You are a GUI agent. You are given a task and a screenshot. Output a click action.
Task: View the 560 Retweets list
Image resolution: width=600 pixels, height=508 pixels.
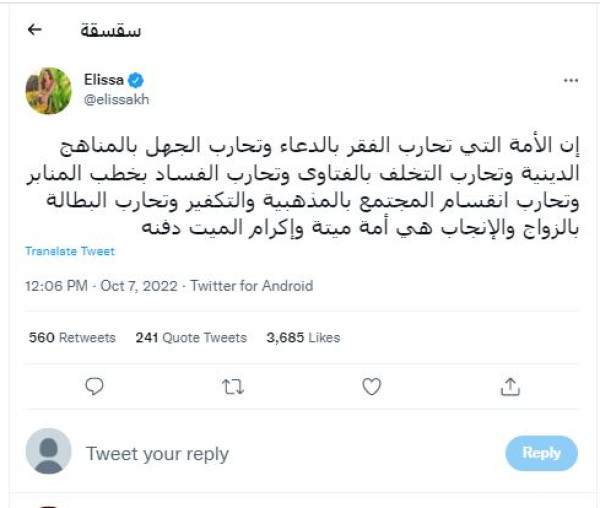72,338
